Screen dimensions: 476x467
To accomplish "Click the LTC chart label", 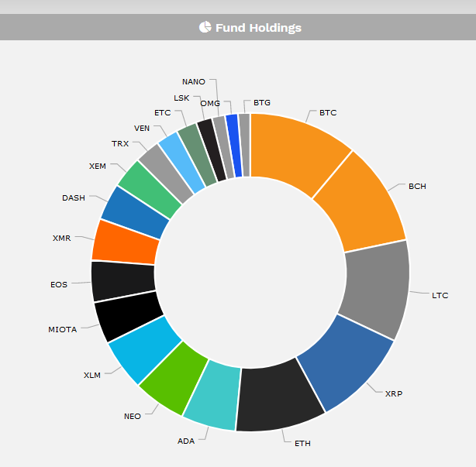I will 440,295.
